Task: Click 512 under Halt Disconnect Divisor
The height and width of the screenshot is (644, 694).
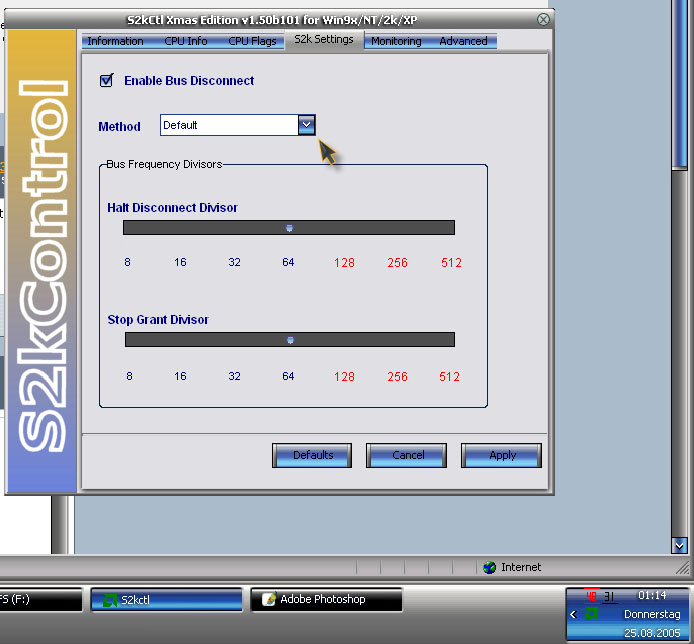Action: [x=451, y=263]
